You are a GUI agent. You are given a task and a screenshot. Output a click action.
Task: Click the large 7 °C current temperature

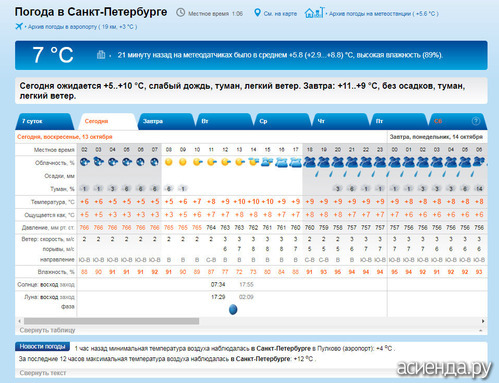click(53, 55)
